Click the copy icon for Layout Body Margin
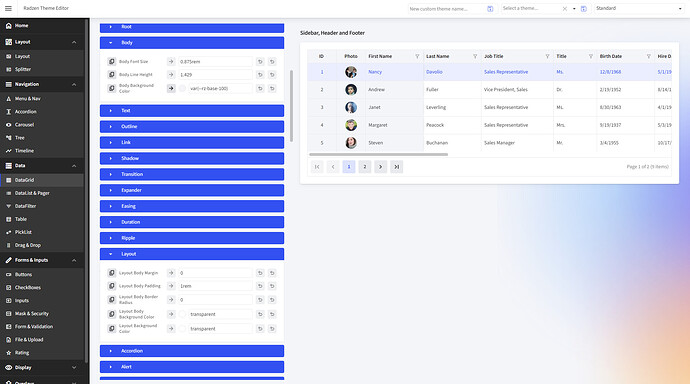 click(112, 273)
